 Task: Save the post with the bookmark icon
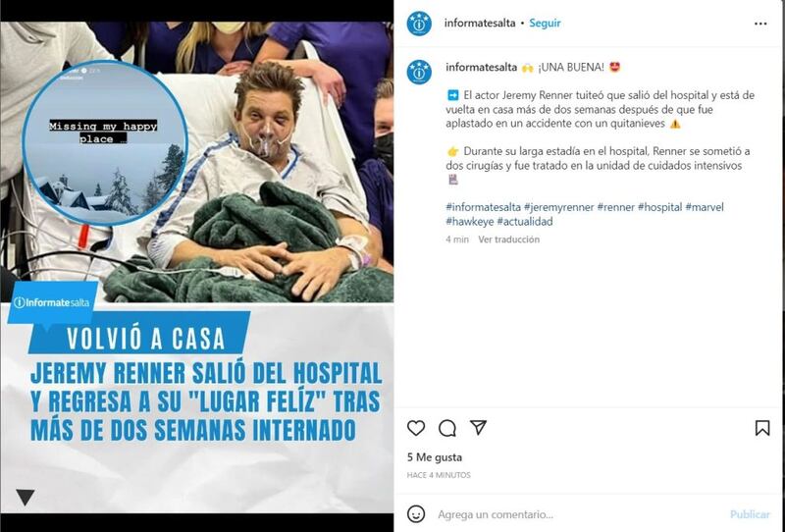[x=762, y=428]
